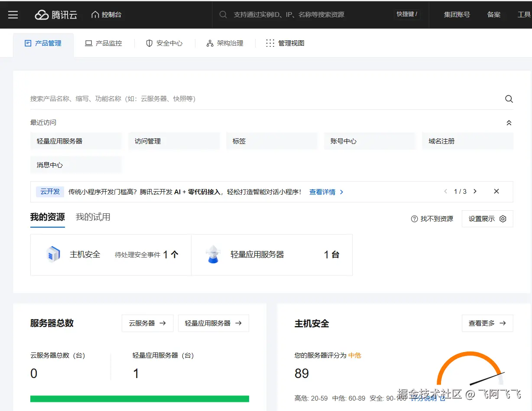
Task: Click 查看更多 in 主机安全
Action: point(487,323)
